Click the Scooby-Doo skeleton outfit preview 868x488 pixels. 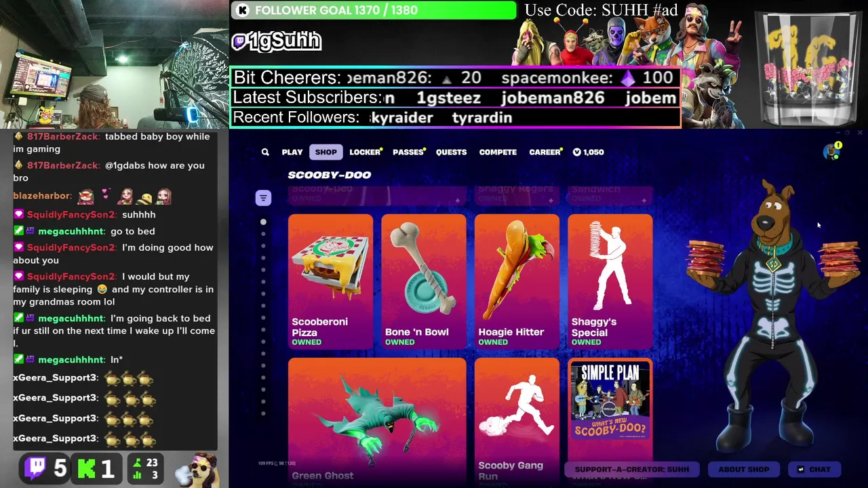(773, 315)
